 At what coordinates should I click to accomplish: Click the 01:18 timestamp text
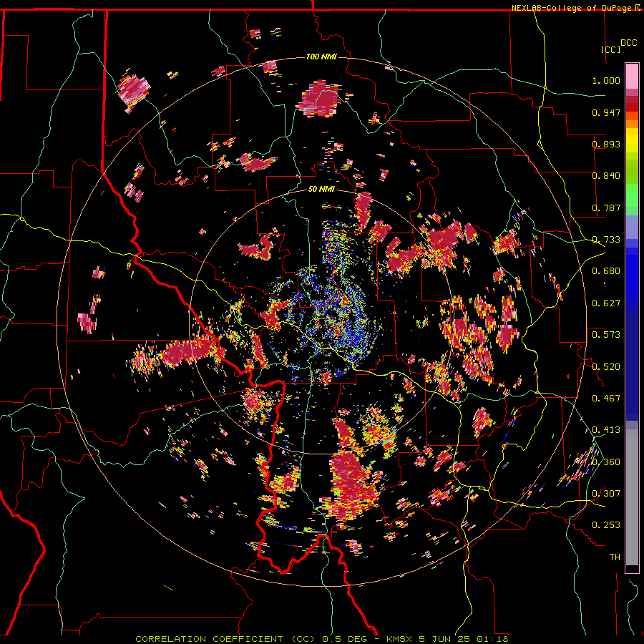(x=492, y=639)
